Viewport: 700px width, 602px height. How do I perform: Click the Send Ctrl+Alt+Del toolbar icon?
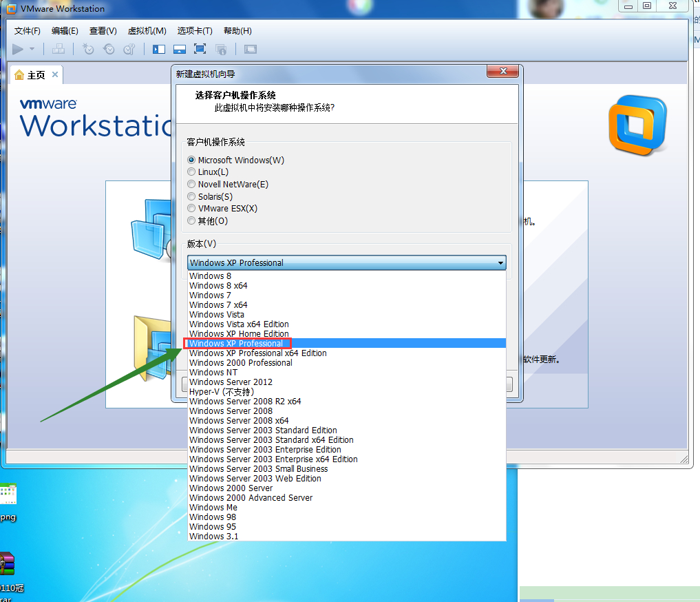[x=59, y=49]
